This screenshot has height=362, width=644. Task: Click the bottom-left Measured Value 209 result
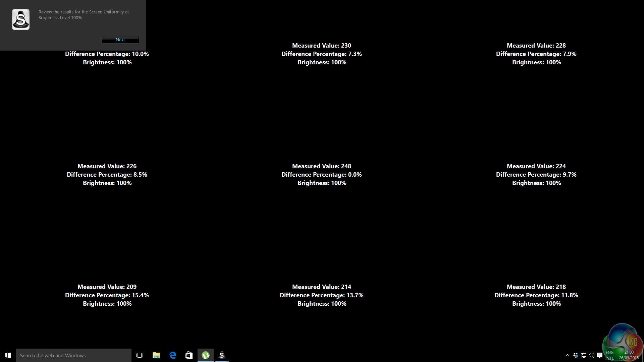pos(107,287)
